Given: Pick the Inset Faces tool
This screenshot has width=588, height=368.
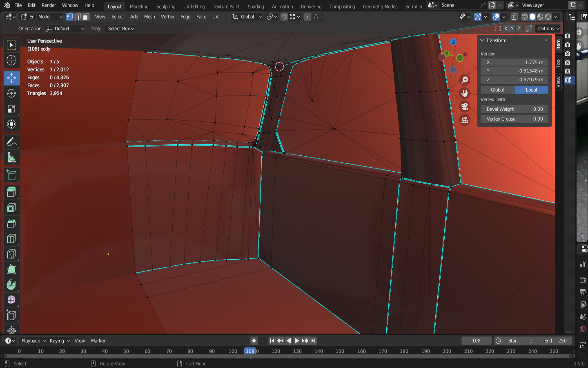Looking at the screenshot, I should coord(11,208).
